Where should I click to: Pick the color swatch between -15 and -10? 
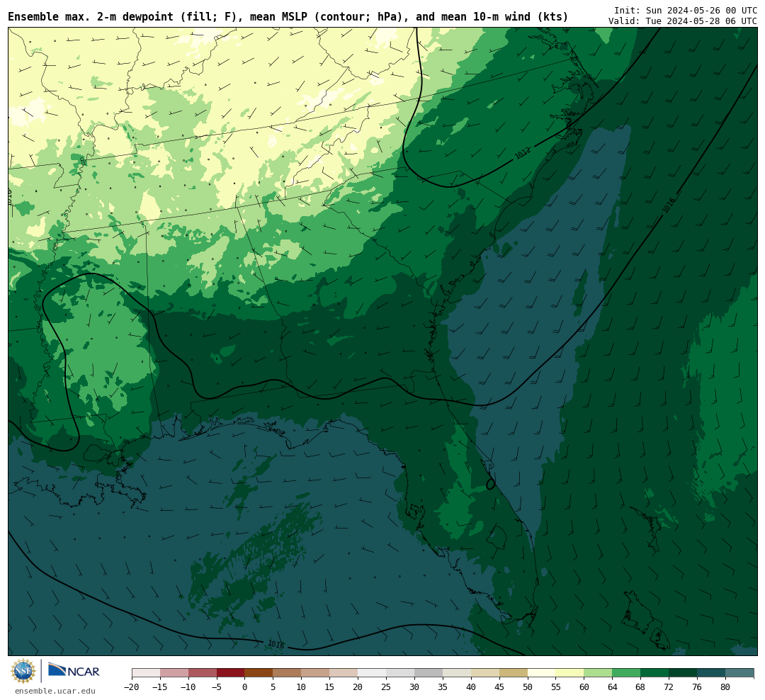(x=174, y=673)
